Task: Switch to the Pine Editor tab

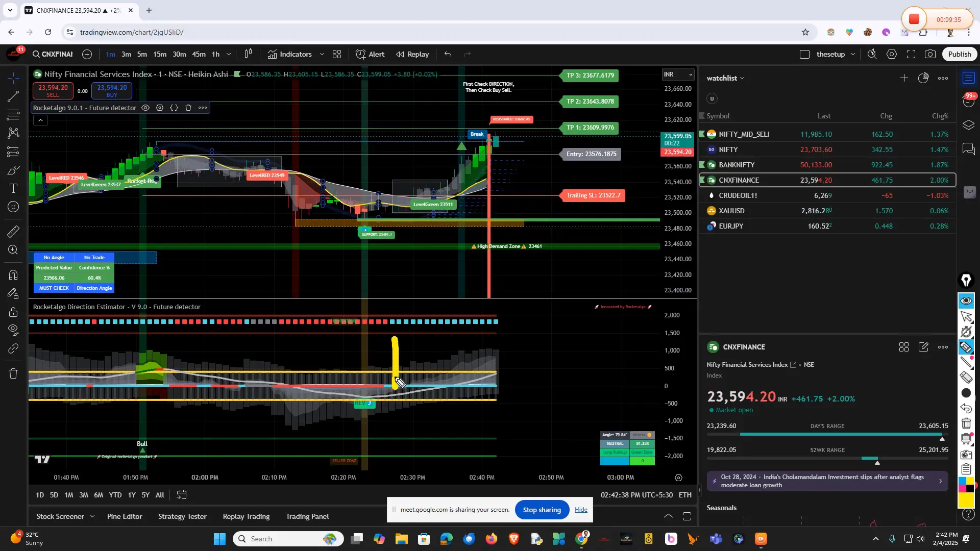Action: point(124,516)
